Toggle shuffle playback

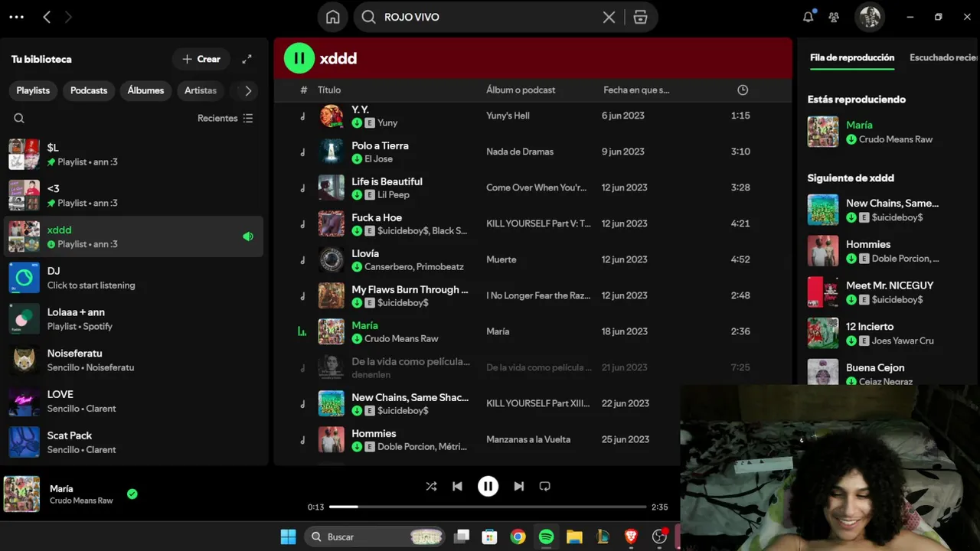[431, 486]
